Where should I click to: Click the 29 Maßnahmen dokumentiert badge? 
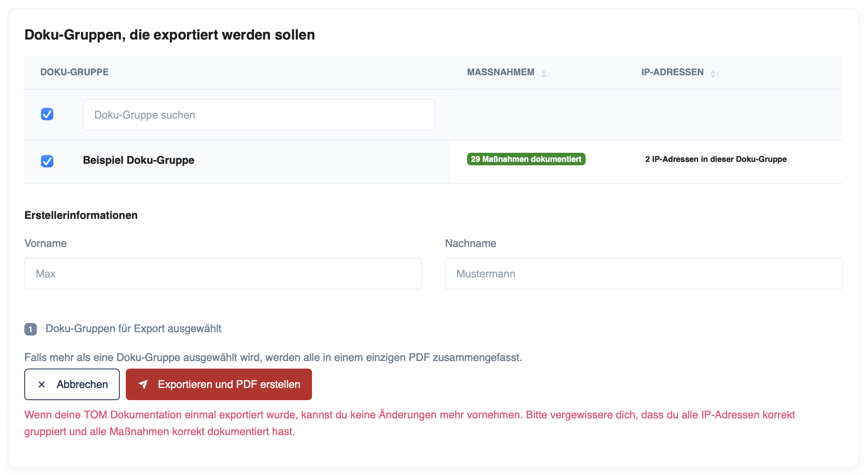click(526, 159)
